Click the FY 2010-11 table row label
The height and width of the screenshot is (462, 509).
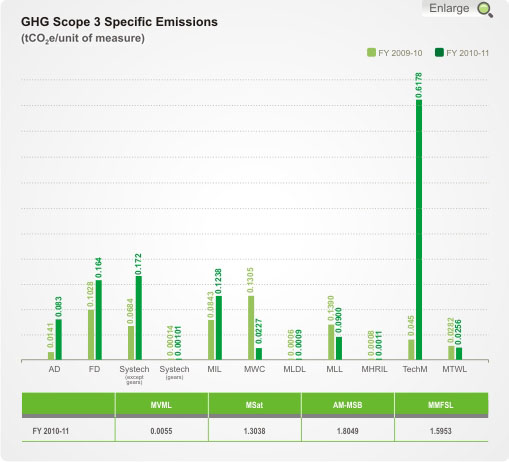[x=51, y=431]
